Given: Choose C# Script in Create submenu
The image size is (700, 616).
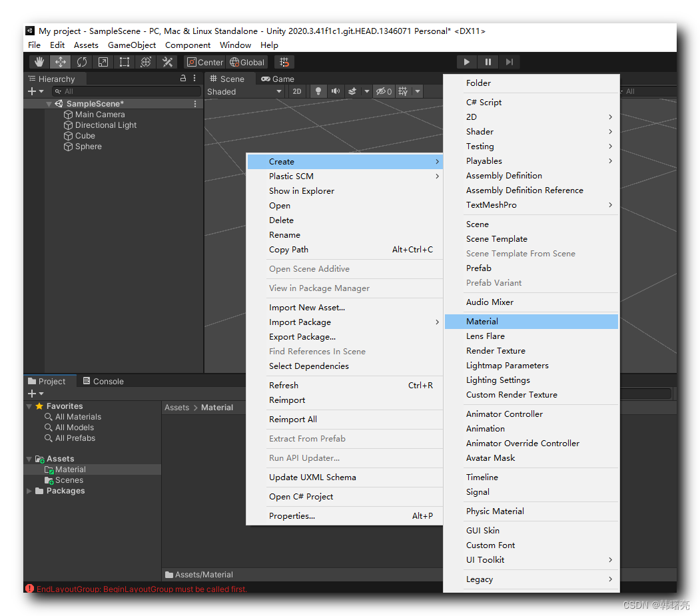Looking at the screenshot, I should [531, 102].
